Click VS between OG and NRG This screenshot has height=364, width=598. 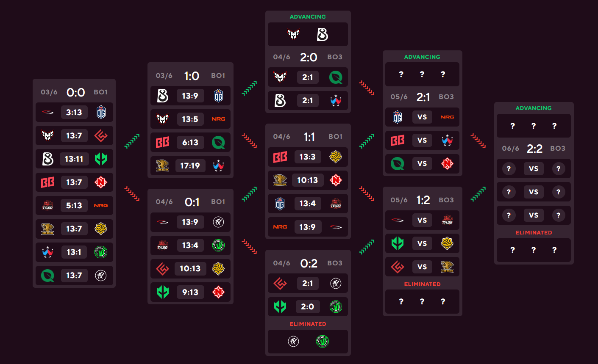422,117
